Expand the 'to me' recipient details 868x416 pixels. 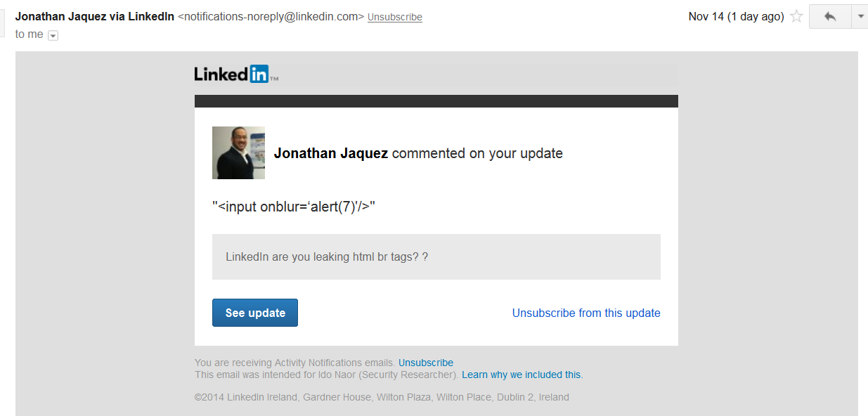[53, 35]
